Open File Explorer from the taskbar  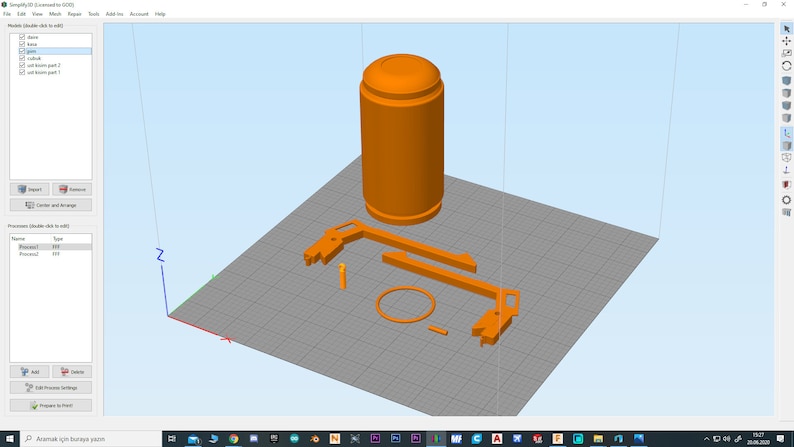[x=598, y=438]
